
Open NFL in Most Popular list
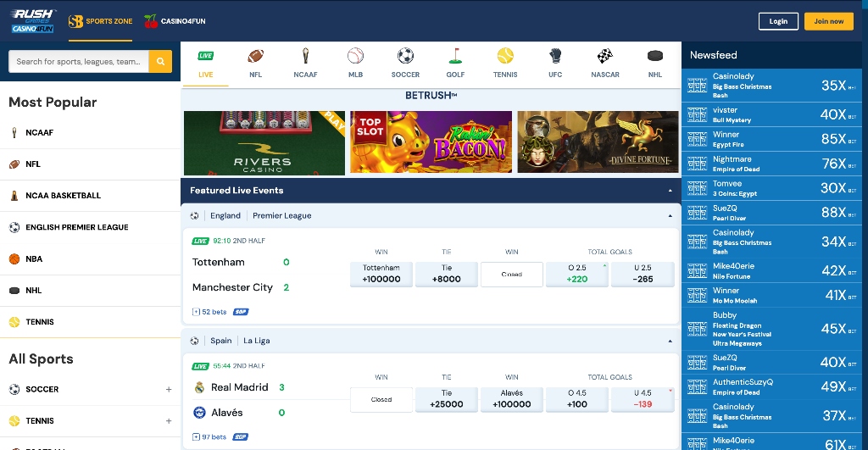click(90, 164)
